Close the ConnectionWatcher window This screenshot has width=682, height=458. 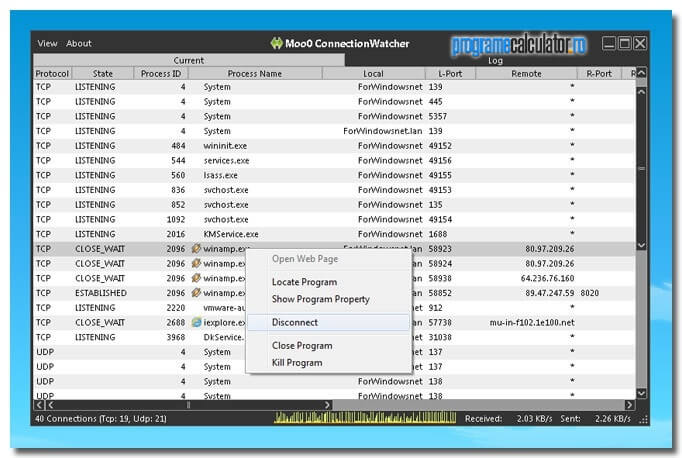tap(640, 43)
